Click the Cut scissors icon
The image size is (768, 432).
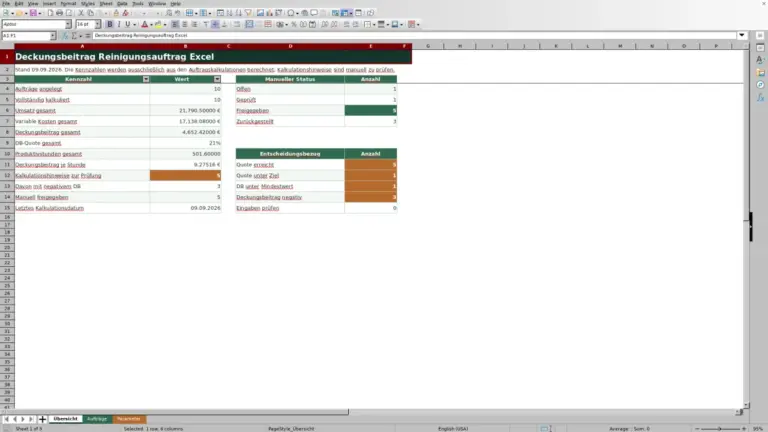[81, 13]
